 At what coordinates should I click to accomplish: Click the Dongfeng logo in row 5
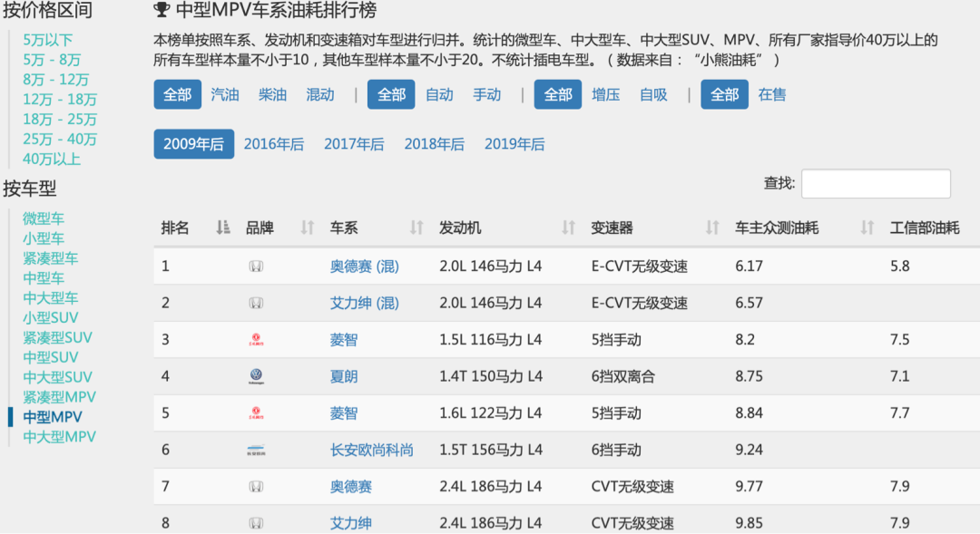[256, 413]
